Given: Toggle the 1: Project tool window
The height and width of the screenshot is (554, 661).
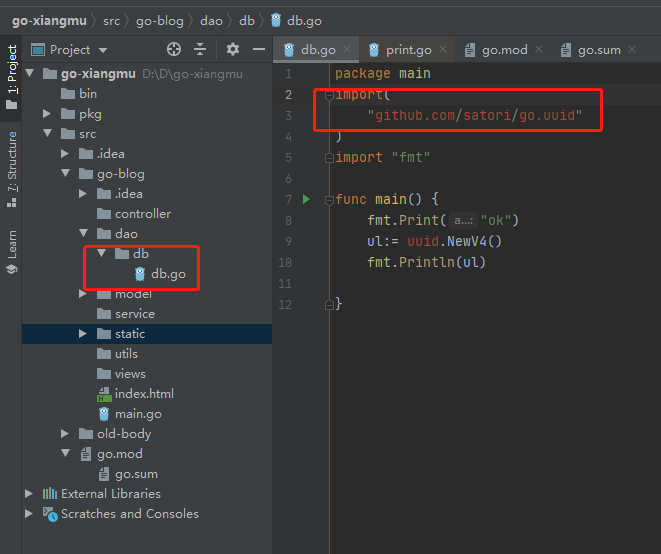Looking at the screenshot, I should (x=11, y=78).
